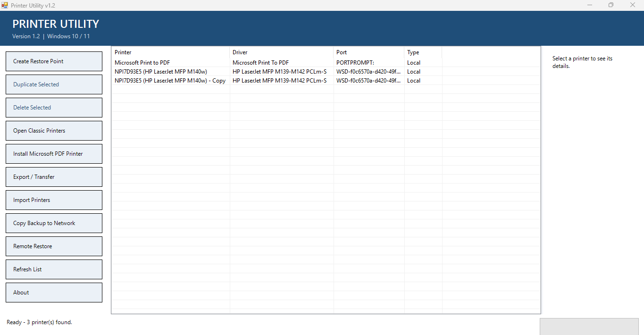Viewport: 644px width, 335px height.
Task: Restore down the Printer Utility window
Action: click(611, 5)
